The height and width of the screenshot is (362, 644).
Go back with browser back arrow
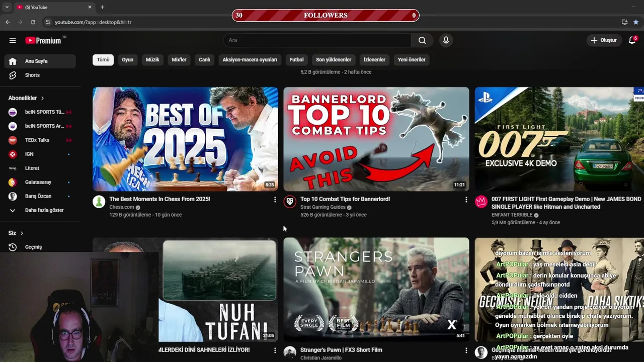8,22
